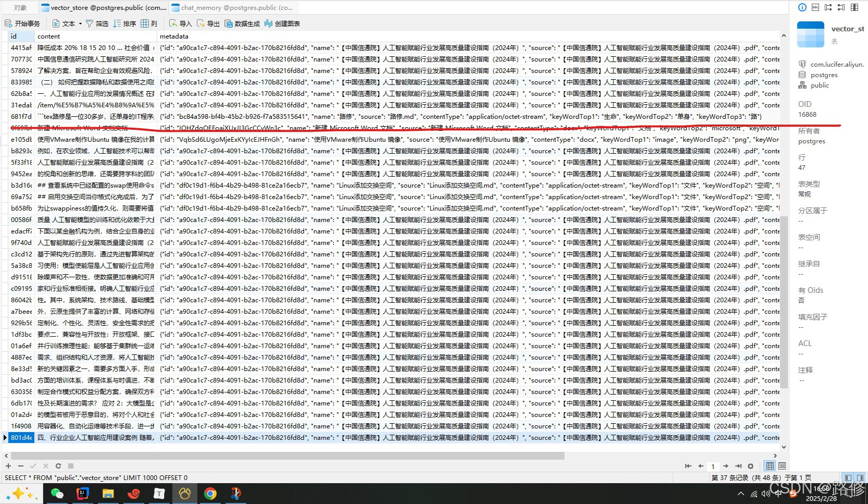Open the 文本 text view tool
868x504 pixels.
[x=64, y=23]
